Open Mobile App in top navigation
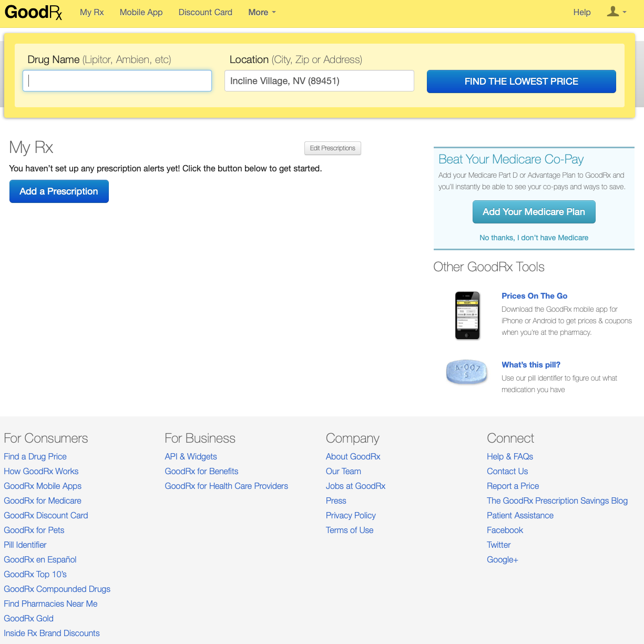The height and width of the screenshot is (644, 644). tap(141, 12)
